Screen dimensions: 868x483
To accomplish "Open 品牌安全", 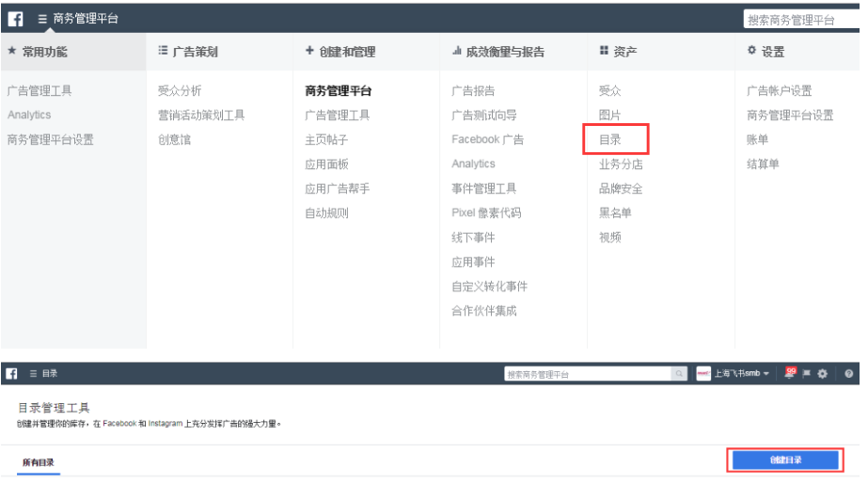I will click(621, 189).
